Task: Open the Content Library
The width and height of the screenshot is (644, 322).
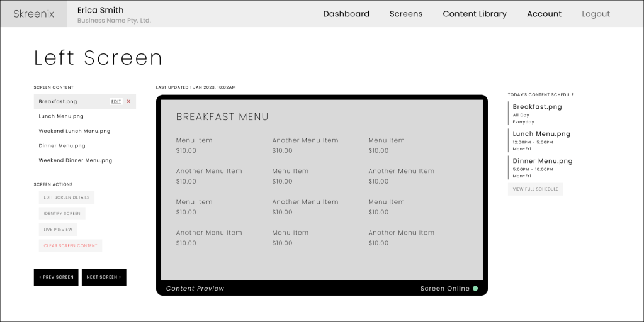Action: click(x=474, y=14)
